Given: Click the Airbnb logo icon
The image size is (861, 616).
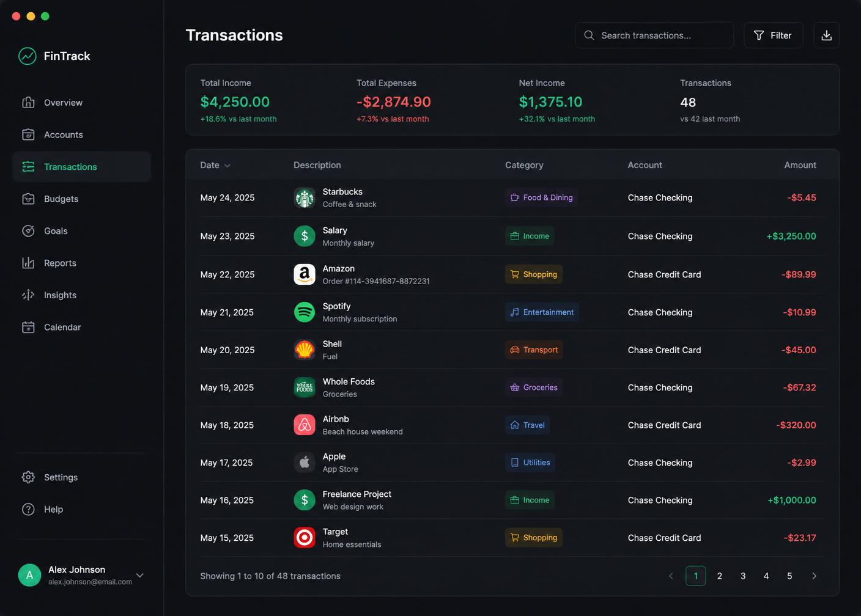Looking at the screenshot, I should 305,425.
